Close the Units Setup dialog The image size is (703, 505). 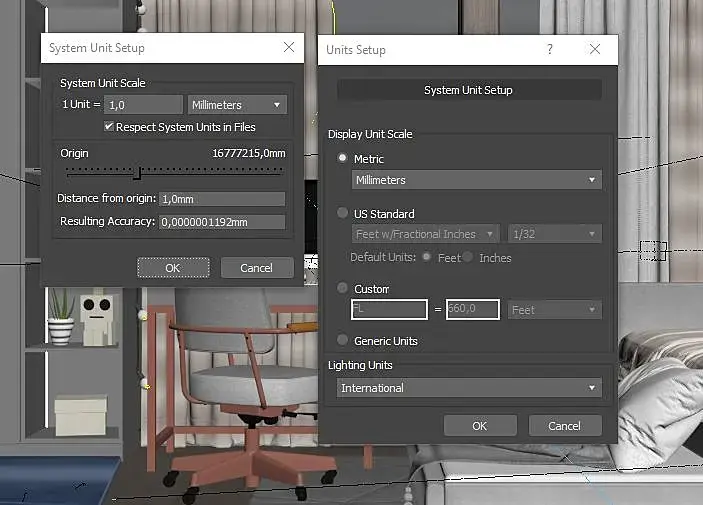click(x=595, y=49)
